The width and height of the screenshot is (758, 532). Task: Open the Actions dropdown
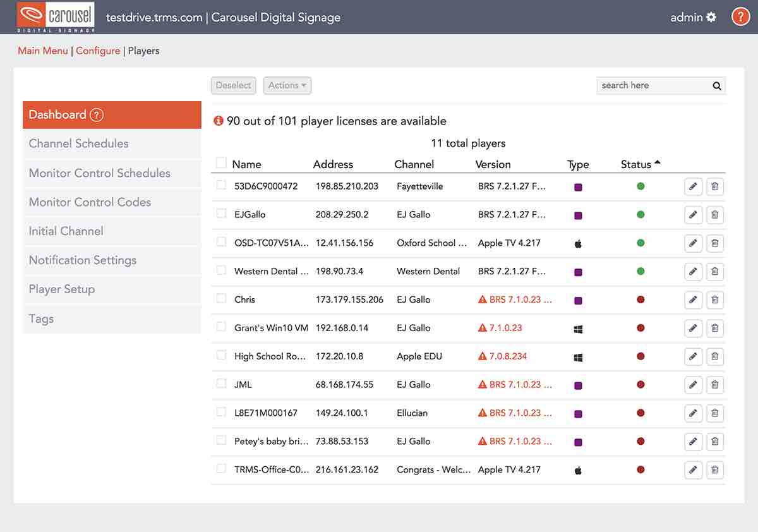(x=287, y=85)
